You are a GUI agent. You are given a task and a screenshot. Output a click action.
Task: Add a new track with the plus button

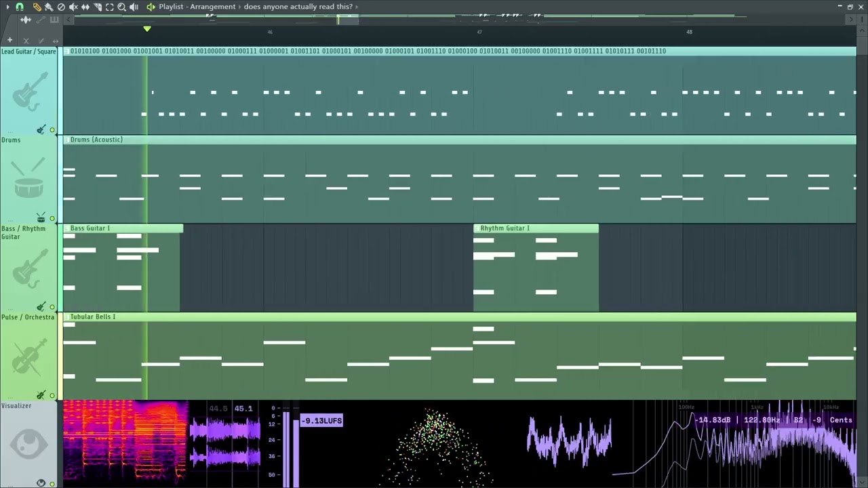pyautogui.click(x=9, y=40)
